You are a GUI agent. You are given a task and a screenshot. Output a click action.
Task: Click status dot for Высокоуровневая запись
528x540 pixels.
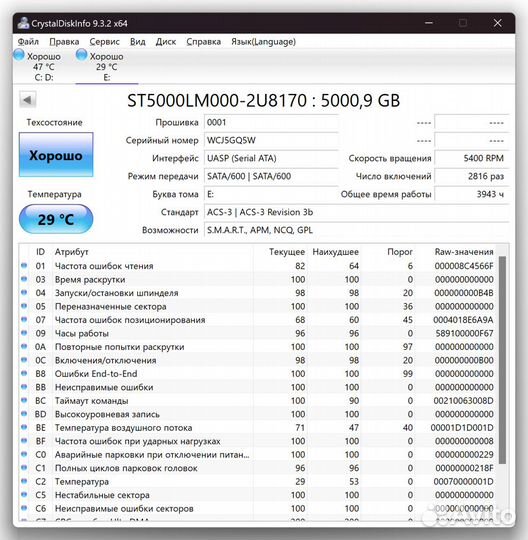click(x=24, y=413)
